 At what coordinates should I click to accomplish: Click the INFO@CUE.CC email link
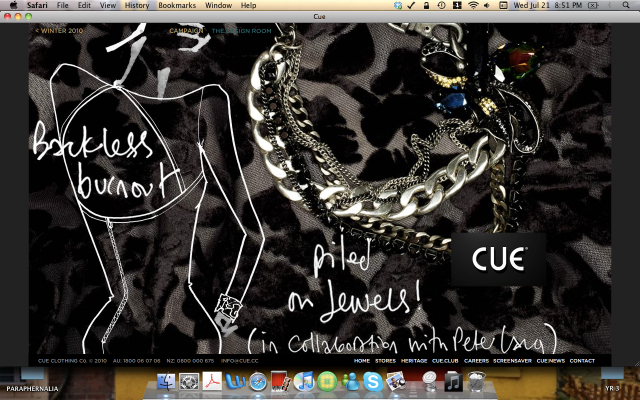pos(240,361)
